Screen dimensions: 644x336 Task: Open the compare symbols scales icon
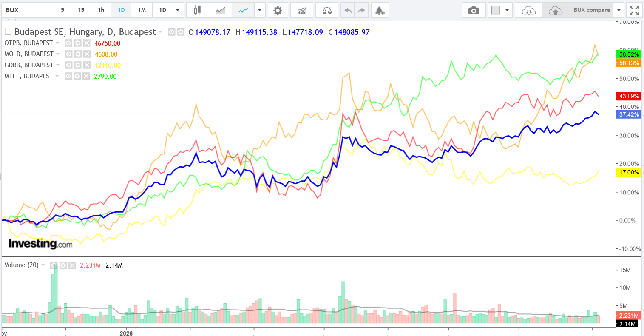click(x=327, y=10)
